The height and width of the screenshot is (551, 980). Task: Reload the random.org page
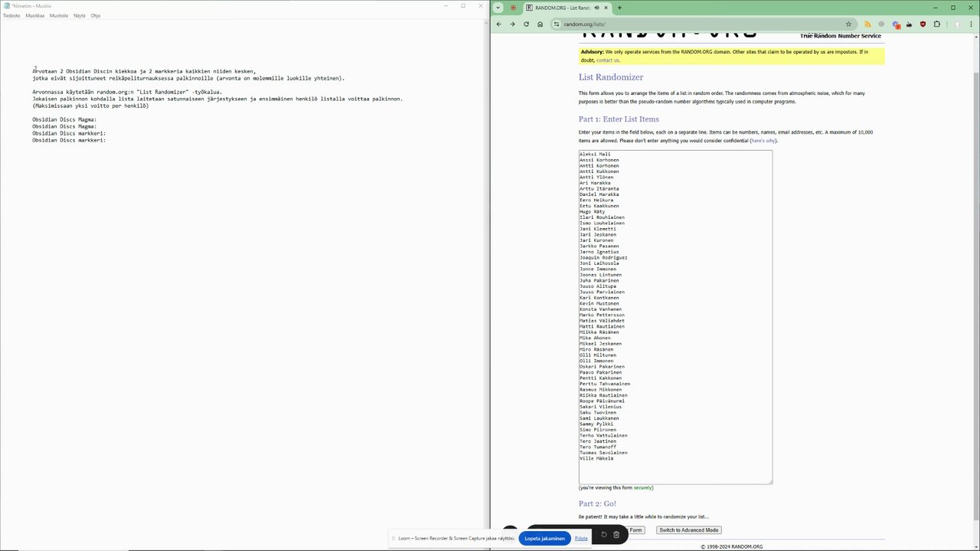pyautogui.click(x=526, y=24)
